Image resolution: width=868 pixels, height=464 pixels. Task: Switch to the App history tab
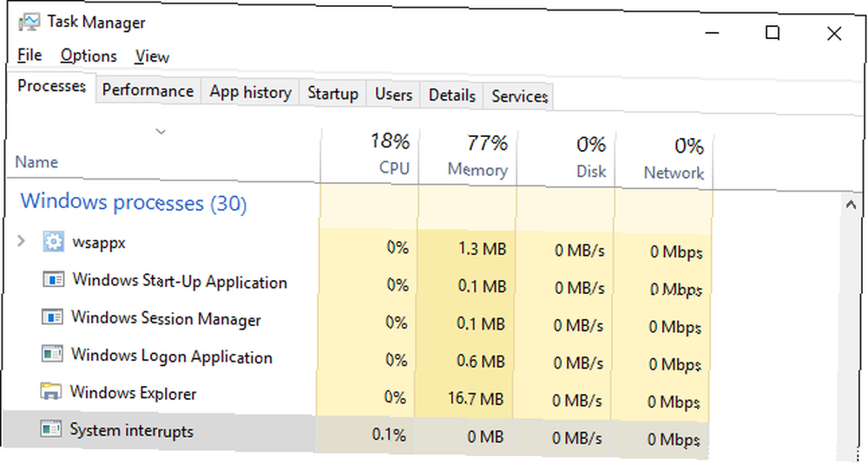click(250, 92)
